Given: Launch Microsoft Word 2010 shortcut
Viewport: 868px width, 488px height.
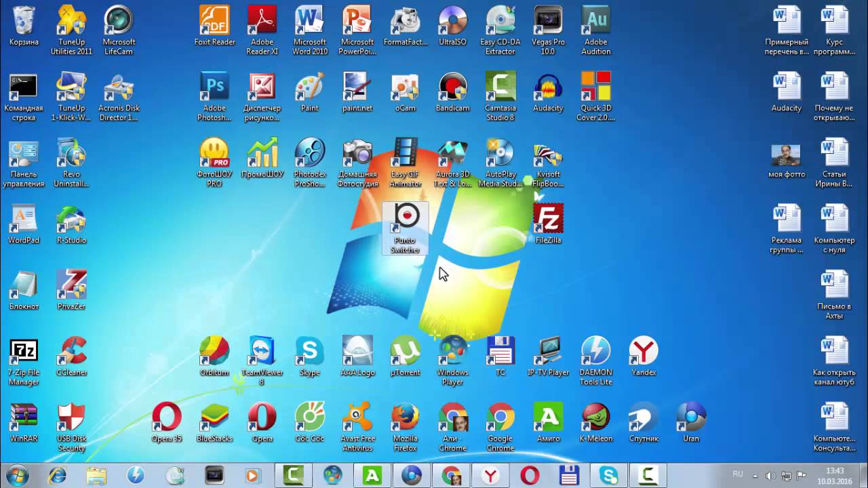Looking at the screenshot, I should (310, 29).
